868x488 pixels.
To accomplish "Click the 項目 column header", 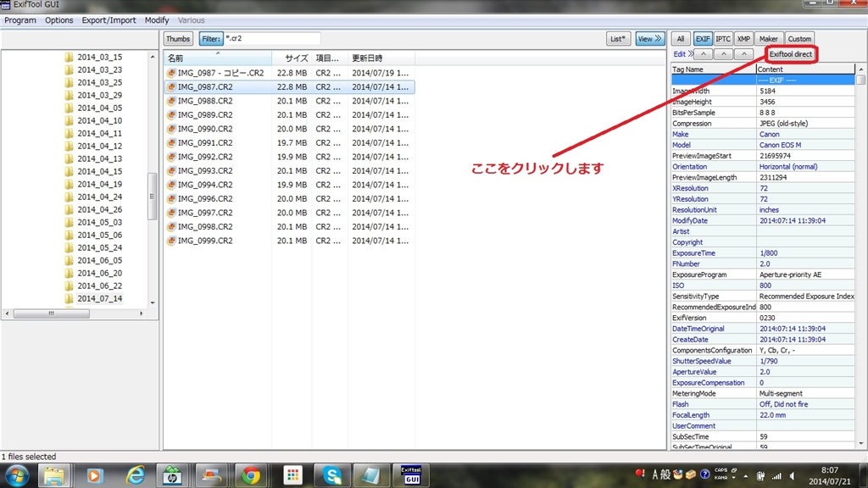I will 330,58.
